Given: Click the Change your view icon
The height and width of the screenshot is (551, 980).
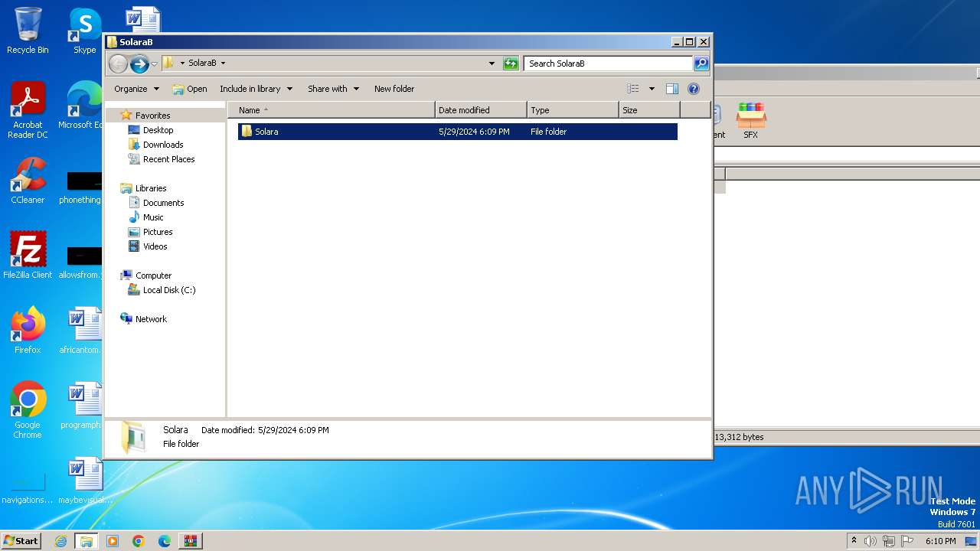Looking at the screenshot, I should (633, 89).
